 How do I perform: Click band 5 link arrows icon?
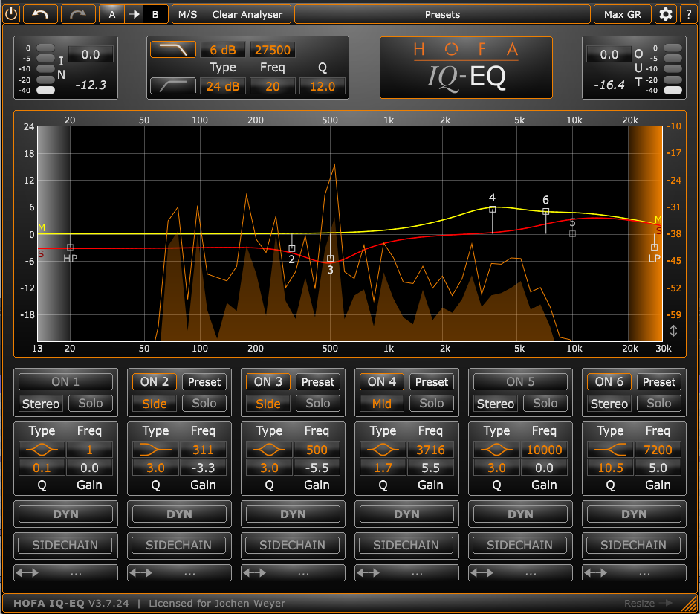(482, 573)
